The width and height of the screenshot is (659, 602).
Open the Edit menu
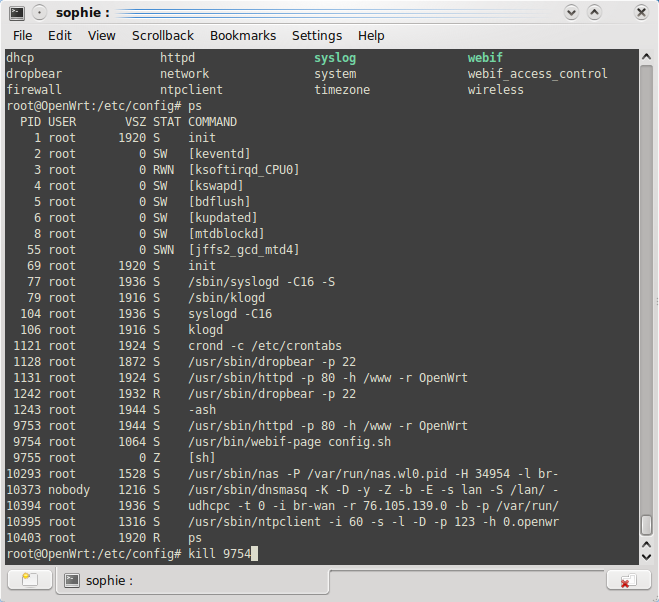[60, 36]
